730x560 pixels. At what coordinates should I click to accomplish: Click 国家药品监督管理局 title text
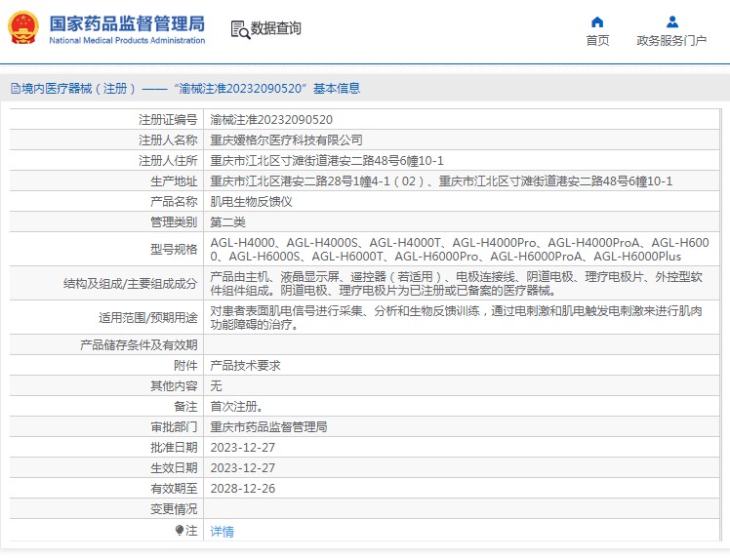click(127, 23)
